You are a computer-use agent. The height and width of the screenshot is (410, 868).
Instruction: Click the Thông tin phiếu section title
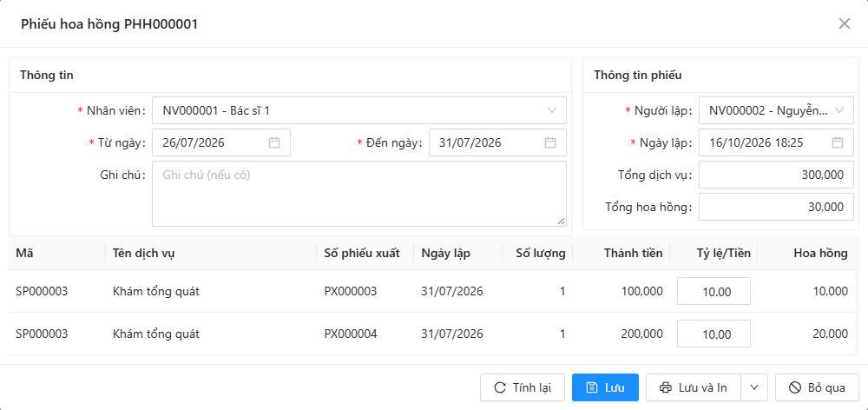tap(638, 76)
